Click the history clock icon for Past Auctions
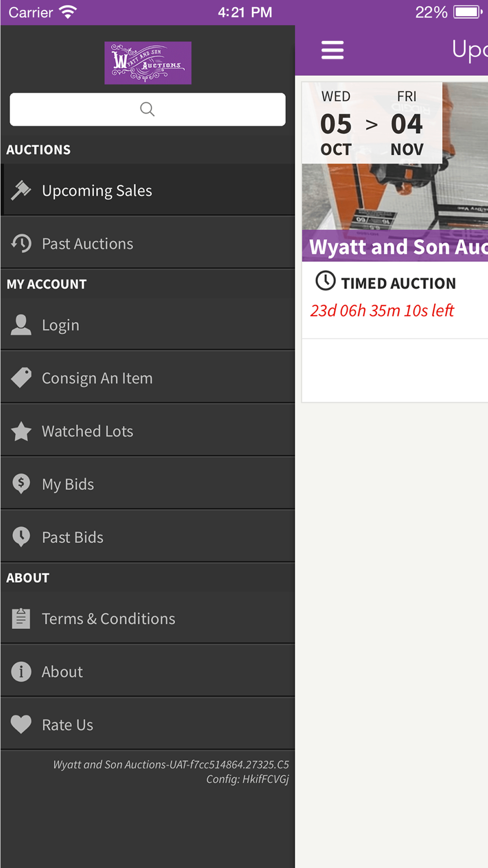The width and height of the screenshot is (488, 868). pos(21,243)
